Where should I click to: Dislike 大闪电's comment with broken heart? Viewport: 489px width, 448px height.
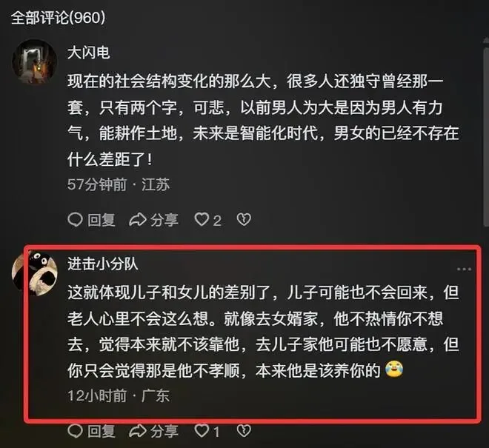244,220
